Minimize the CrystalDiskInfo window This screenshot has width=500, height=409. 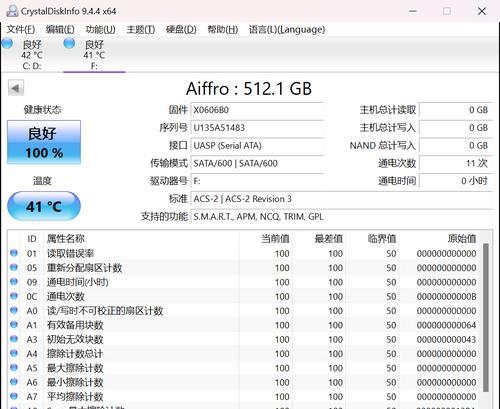pos(413,11)
